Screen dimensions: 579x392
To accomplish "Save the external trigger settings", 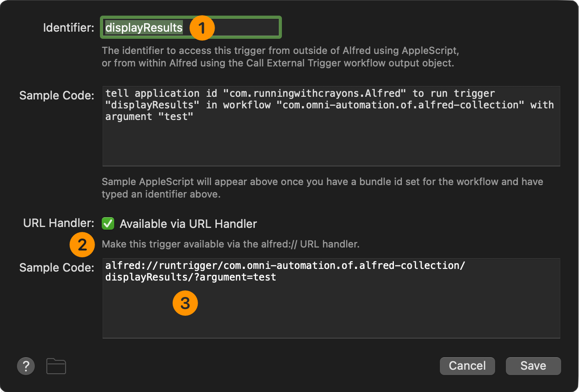I will 533,366.
